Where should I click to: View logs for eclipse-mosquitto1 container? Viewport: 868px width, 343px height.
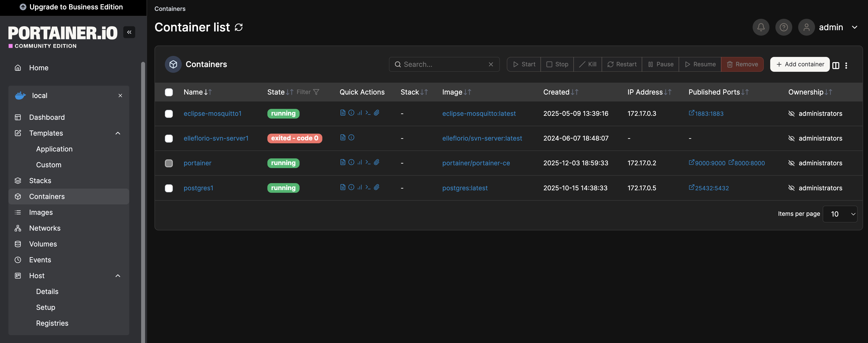343,113
